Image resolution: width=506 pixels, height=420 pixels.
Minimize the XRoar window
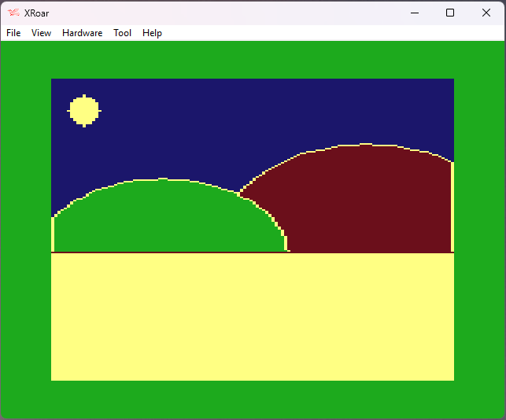click(414, 13)
